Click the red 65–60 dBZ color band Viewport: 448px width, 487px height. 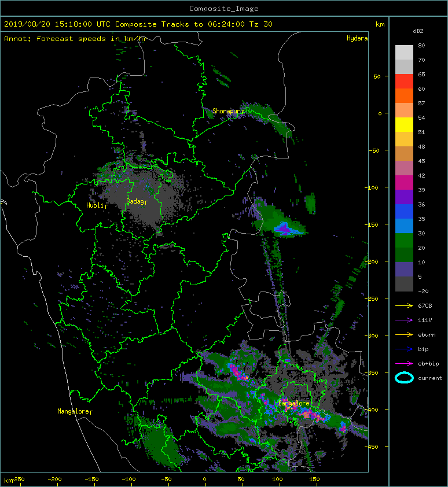point(404,82)
